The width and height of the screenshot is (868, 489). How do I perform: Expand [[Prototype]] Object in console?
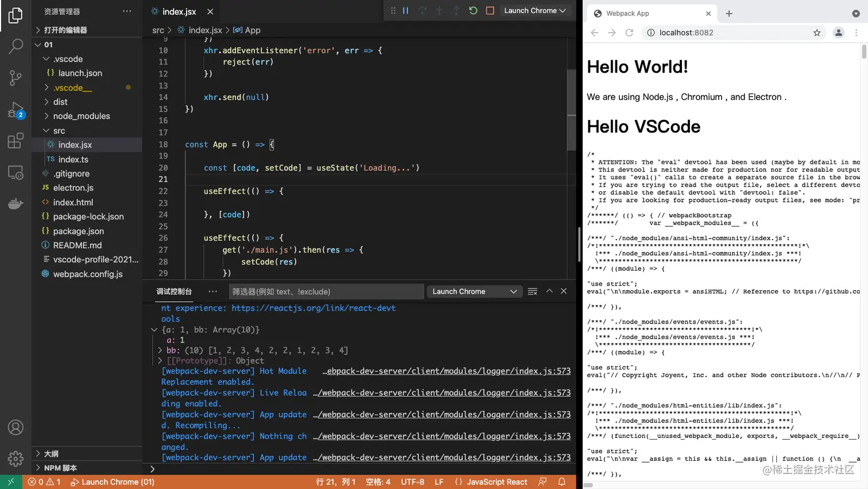click(160, 361)
